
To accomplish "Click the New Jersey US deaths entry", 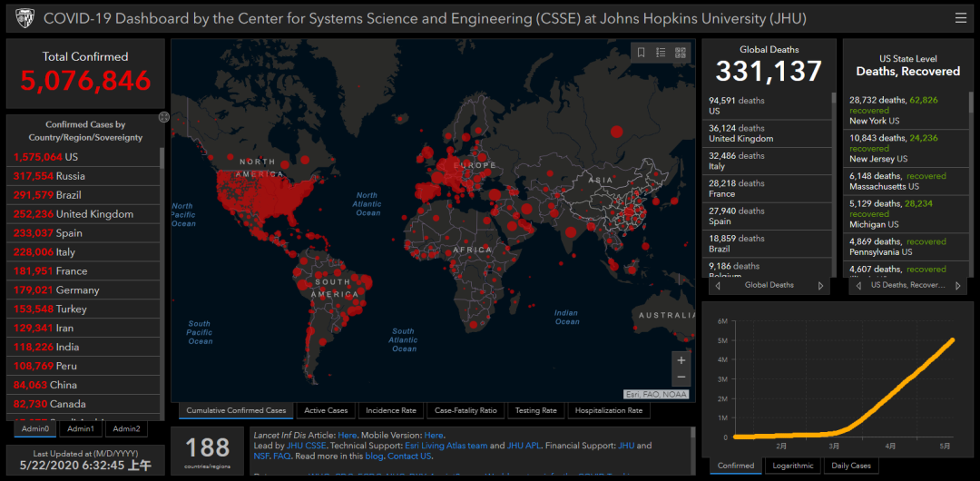I will [906, 148].
